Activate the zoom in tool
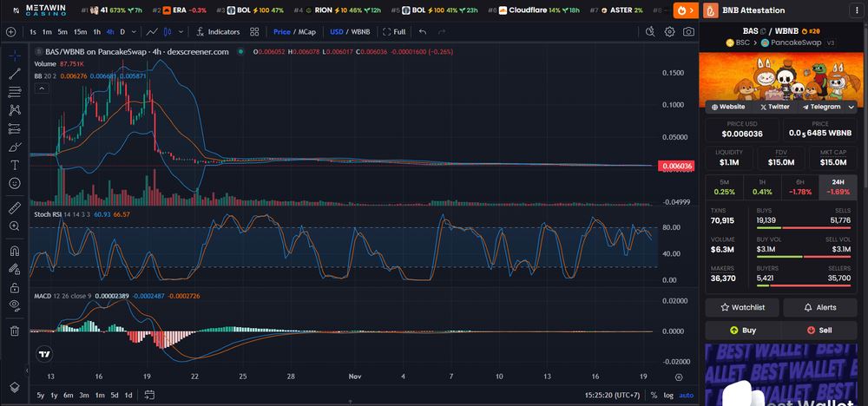868x406 pixels. click(15, 226)
